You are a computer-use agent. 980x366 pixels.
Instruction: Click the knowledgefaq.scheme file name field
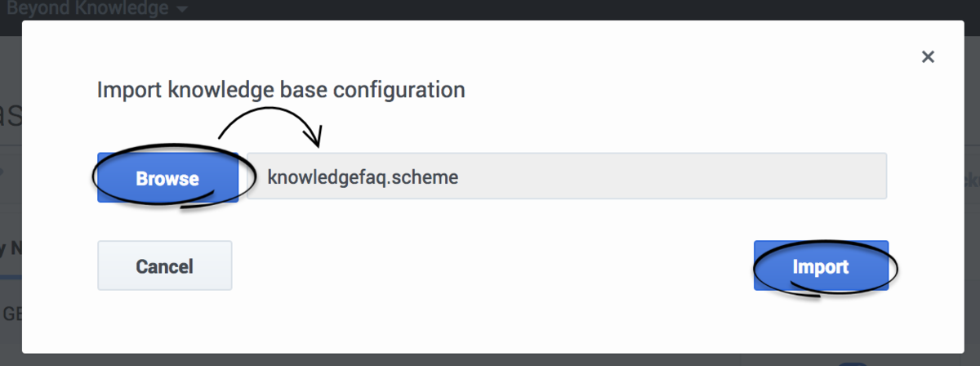pos(566,176)
